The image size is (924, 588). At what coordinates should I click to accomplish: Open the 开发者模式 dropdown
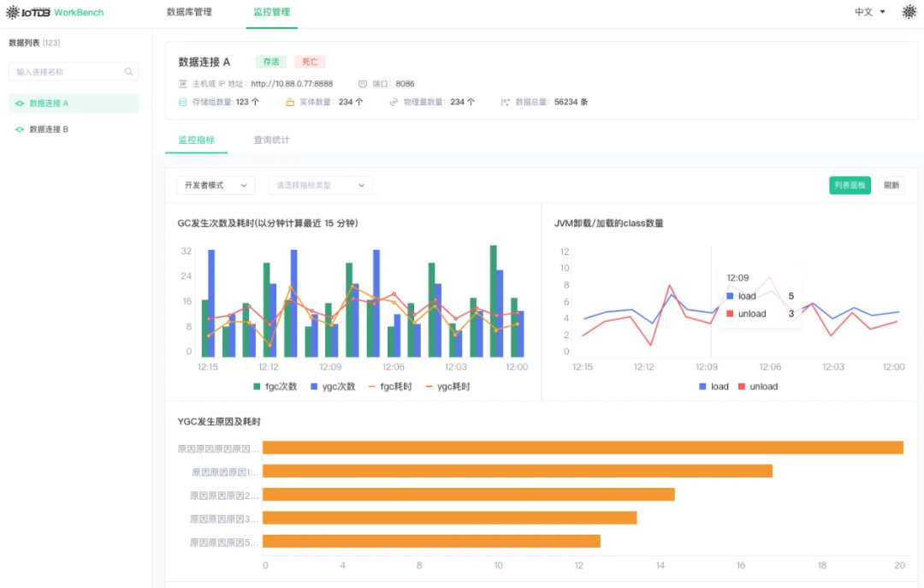(216, 185)
